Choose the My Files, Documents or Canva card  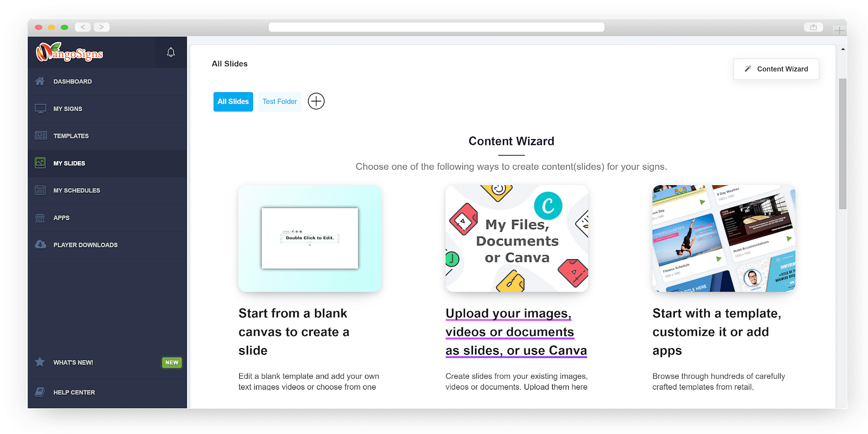[x=517, y=238]
